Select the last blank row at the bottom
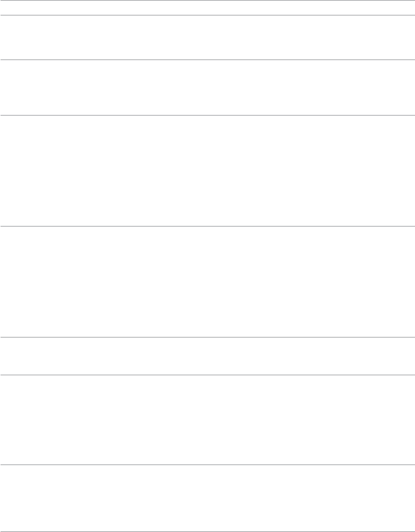Screen dimensions: 415x532 (x=207, y=499)
